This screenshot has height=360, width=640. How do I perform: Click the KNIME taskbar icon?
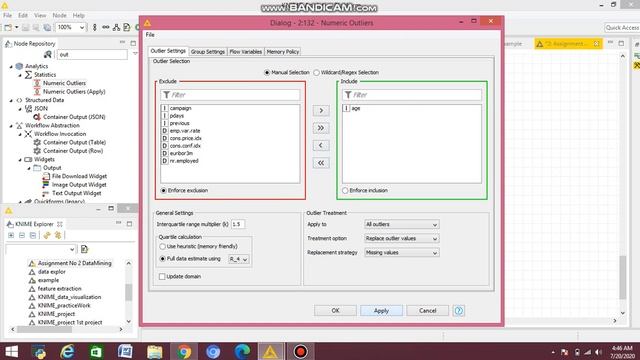(270, 351)
